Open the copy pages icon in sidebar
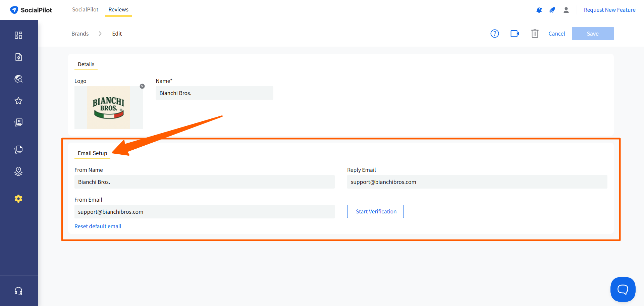Image resolution: width=644 pixels, height=306 pixels. [x=18, y=150]
